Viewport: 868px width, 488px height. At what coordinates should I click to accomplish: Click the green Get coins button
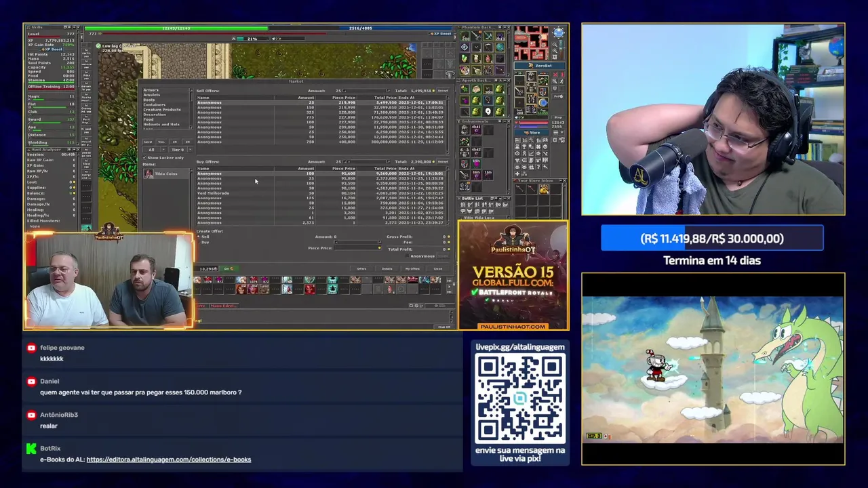[x=229, y=268]
